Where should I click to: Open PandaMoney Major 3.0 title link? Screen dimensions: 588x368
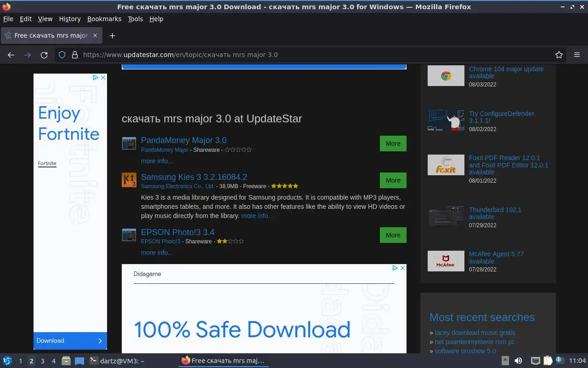coord(184,140)
